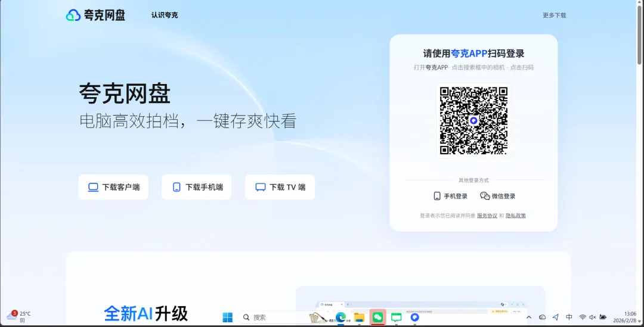Click the cloud icon in system tray
The width and height of the screenshot is (644, 327).
[x=542, y=317]
